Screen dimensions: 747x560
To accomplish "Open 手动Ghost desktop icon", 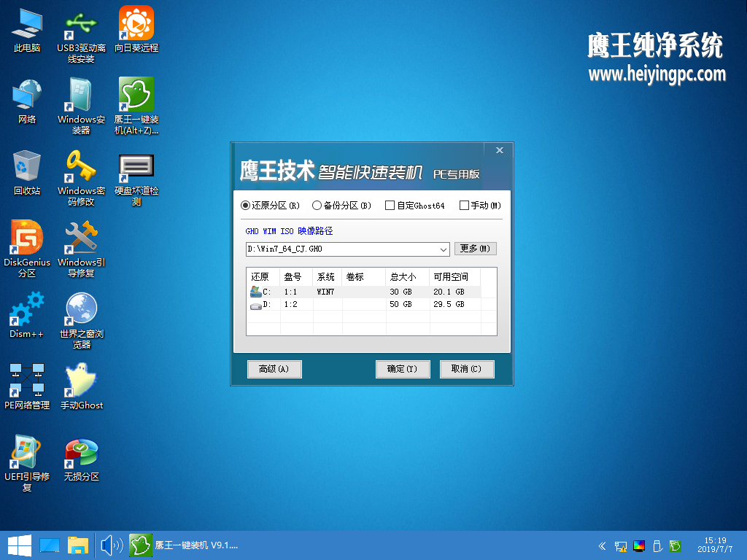I will tap(81, 386).
